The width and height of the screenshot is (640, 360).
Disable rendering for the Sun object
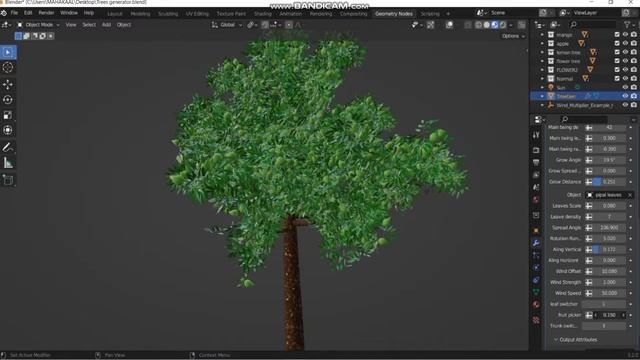point(633,87)
